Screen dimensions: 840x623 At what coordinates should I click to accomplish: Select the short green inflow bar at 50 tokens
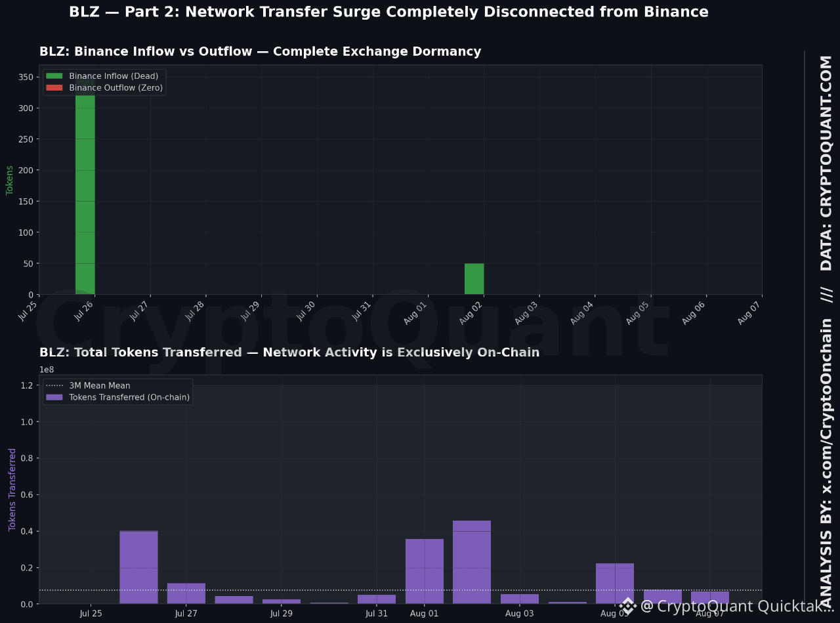tap(474, 279)
